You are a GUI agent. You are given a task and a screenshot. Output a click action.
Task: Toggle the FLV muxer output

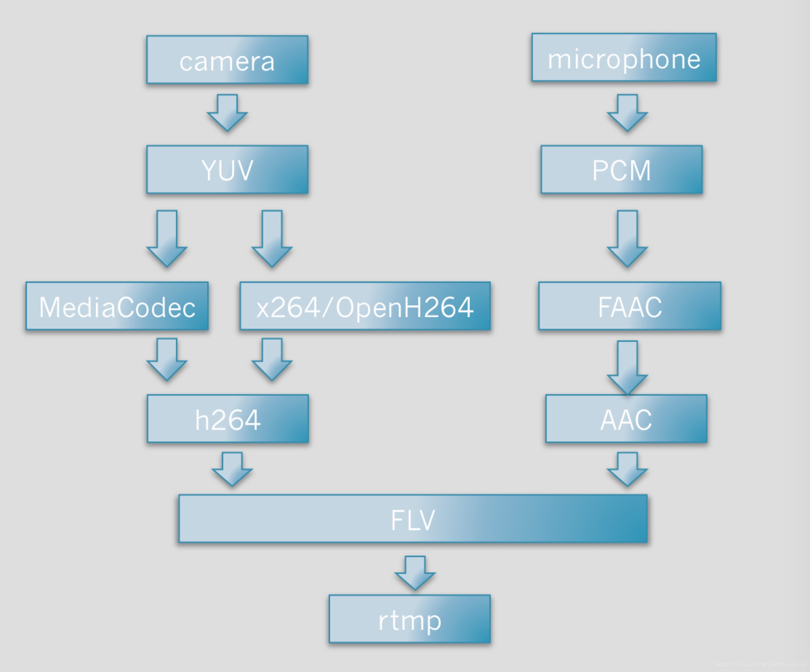click(404, 508)
